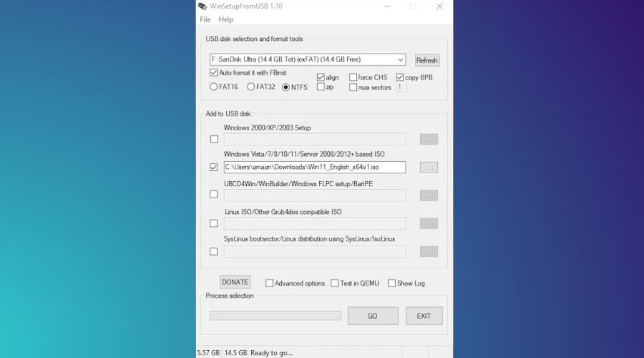
Task: Click the WinSetupFromUSB title bar app icon
Action: 203,6
